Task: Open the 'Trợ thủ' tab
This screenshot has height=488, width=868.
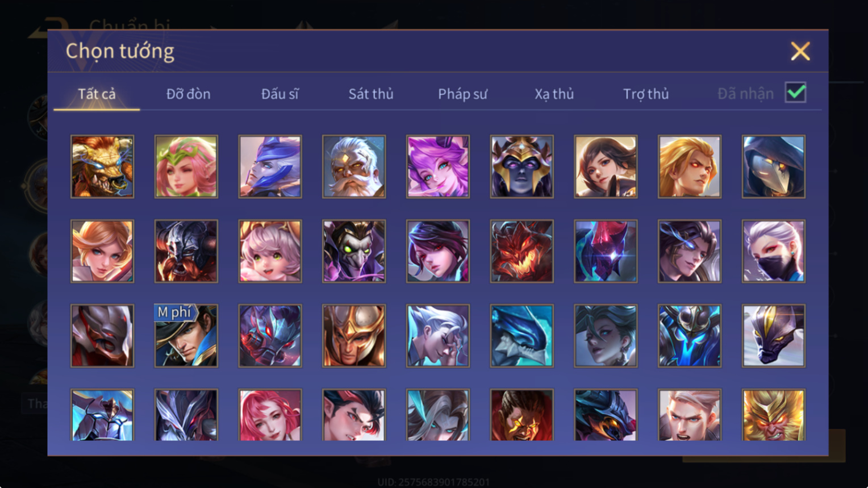Action: point(645,94)
